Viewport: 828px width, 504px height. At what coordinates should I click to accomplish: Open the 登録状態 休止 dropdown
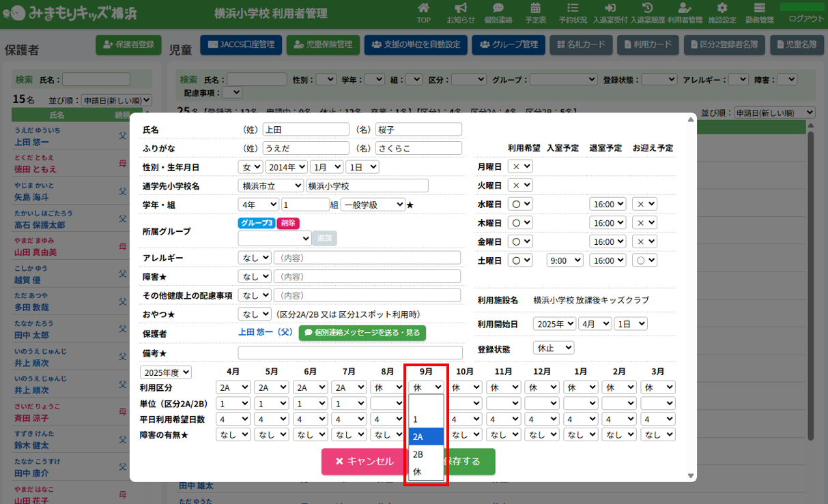point(553,348)
